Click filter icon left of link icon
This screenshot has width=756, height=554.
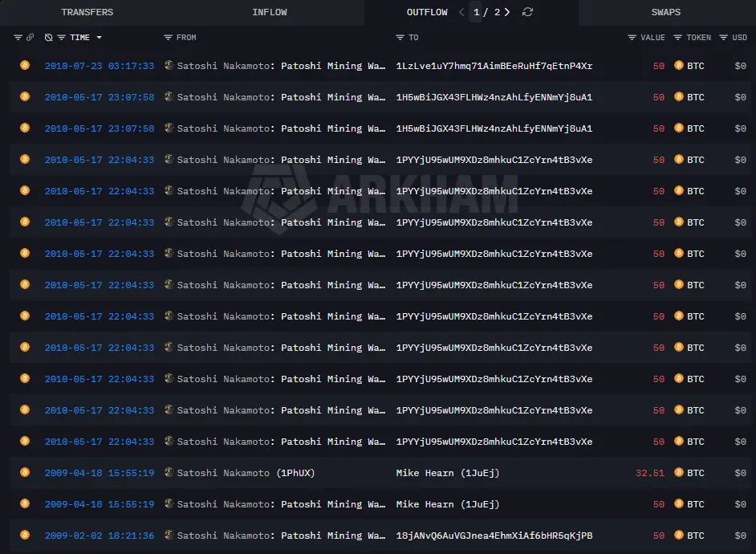tap(18, 37)
